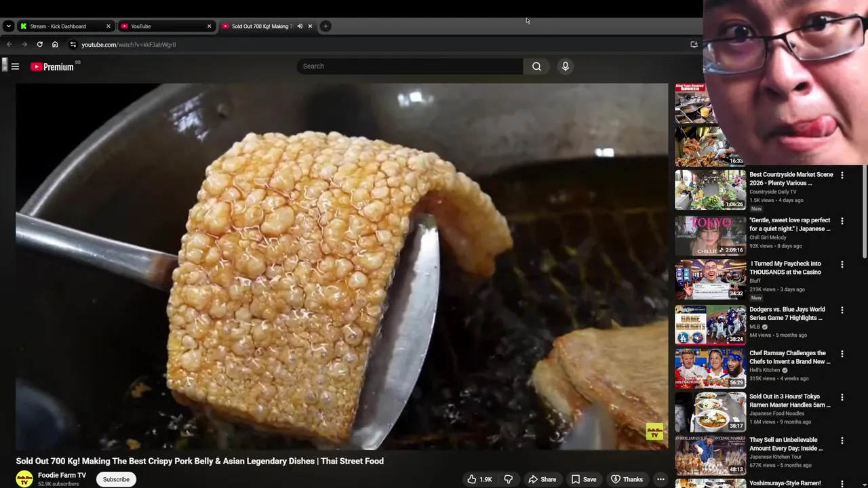Click the install/cast icon in address bar
Viewport: 868px width, 488px height.
[694, 45]
